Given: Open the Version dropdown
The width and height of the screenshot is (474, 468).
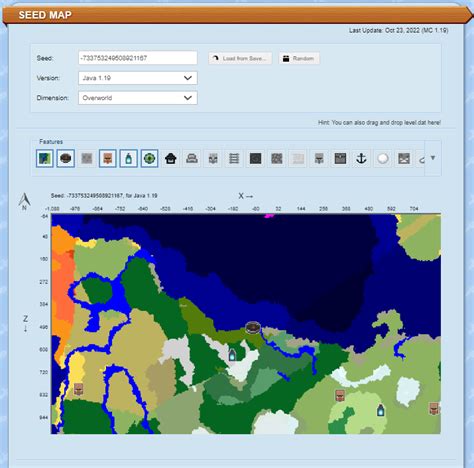Looking at the screenshot, I should click(138, 78).
